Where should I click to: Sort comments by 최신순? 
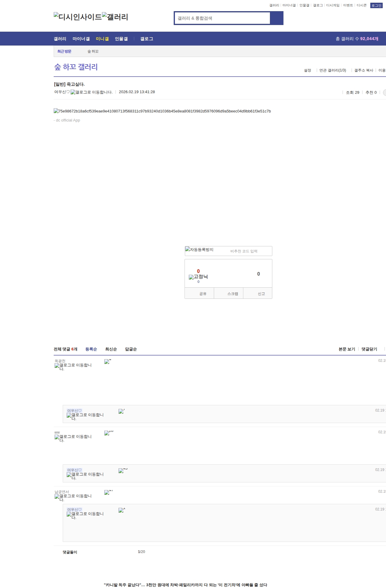tap(111, 349)
